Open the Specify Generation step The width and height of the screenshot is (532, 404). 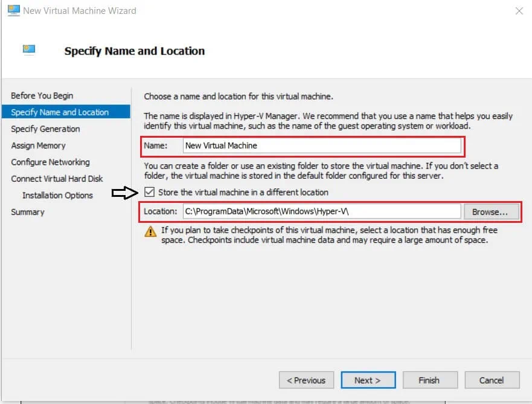[45, 129]
